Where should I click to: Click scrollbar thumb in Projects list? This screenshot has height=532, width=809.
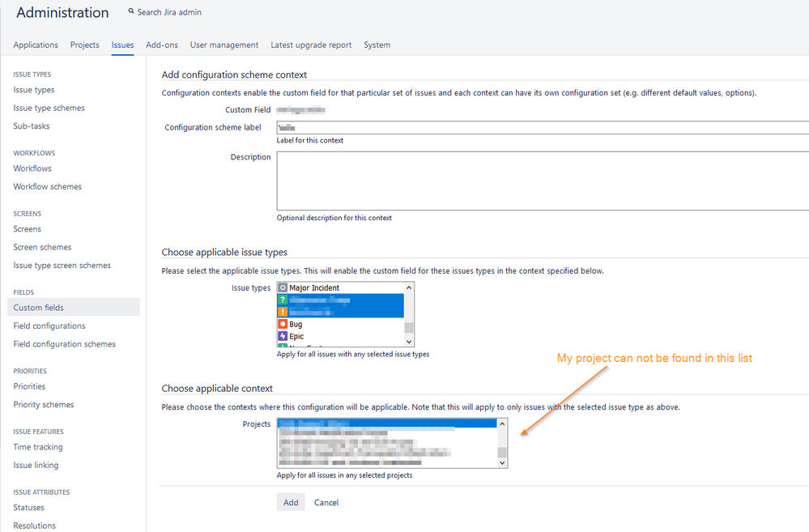[503, 453]
